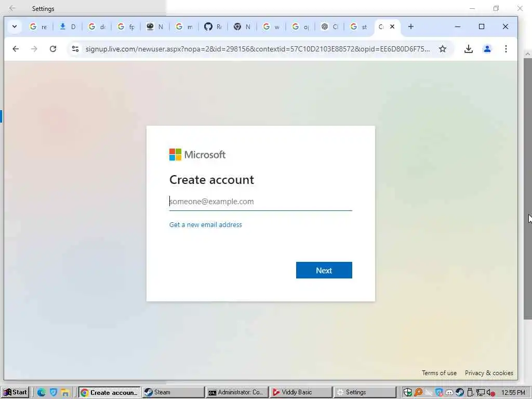532x399 pixels.
Task: Open File Explorer from quick launch
Action: 65,393
